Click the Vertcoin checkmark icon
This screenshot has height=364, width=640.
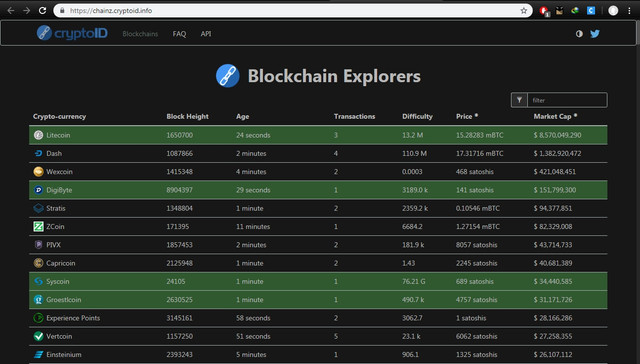[38, 336]
